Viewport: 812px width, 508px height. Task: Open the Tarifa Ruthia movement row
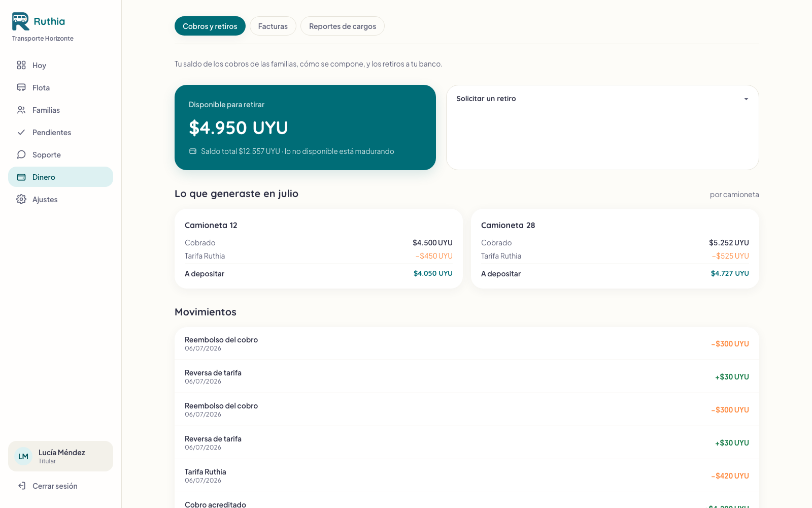[467, 475]
